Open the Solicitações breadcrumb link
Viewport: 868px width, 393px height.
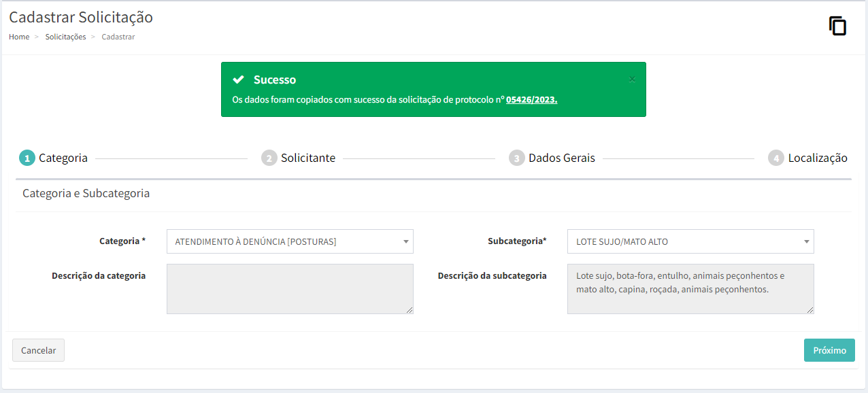65,37
